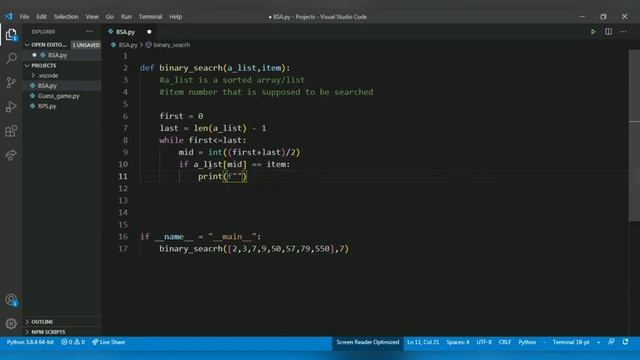Screen dimensions: 640x360
Task: Click the __main__ check on line 16
Action: coord(200,237)
